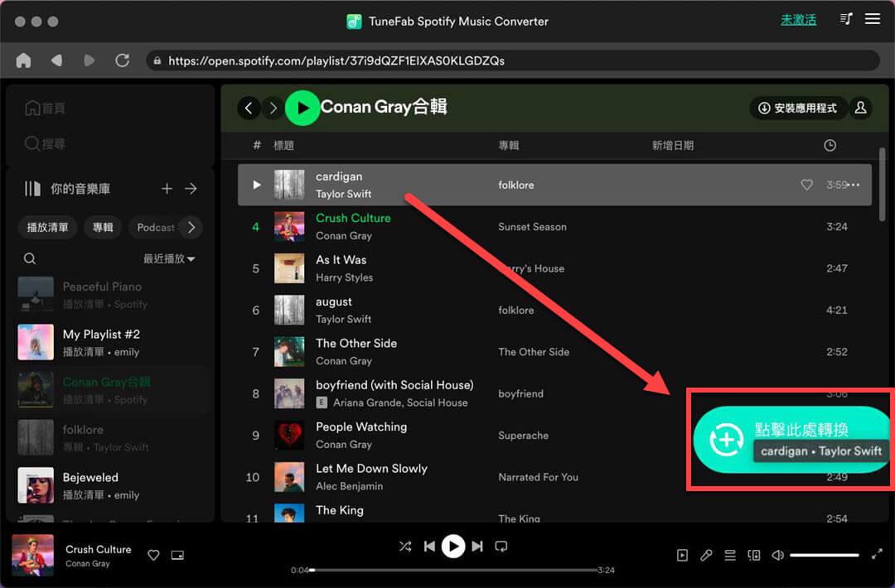Screen dimensions: 895x588
Task: Collapse 你的音樂庫 library panel
Action: (67, 189)
